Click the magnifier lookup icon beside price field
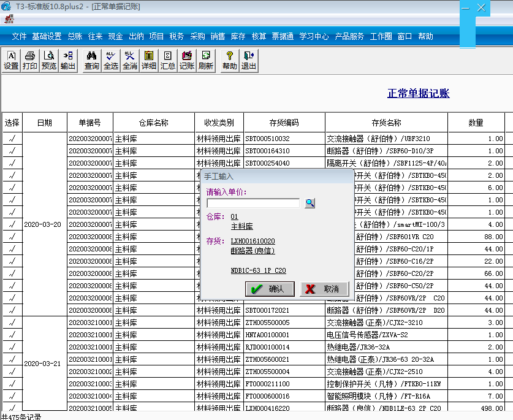 pyautogui.click(x=310, y=203)
